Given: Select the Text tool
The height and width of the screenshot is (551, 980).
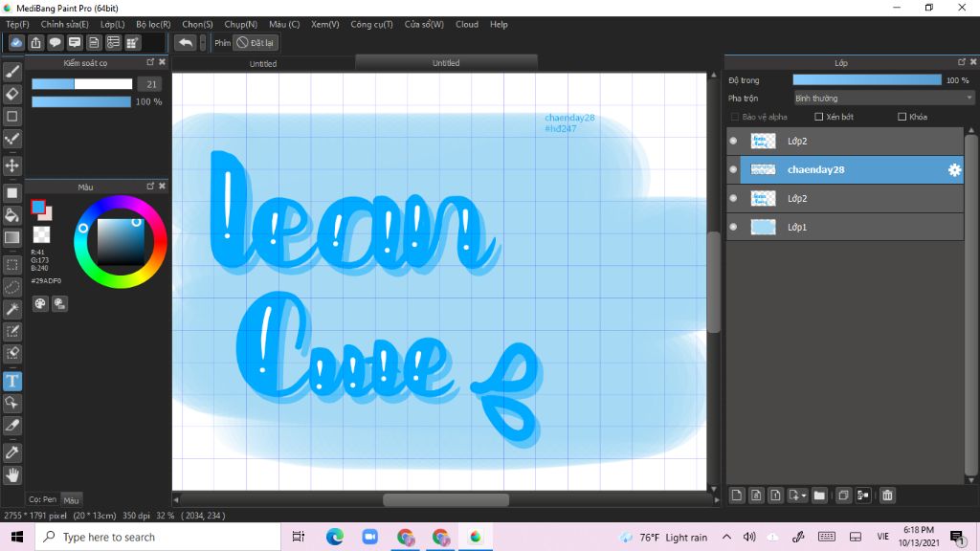Looking at the screenshot, I should pyautogui.click(x=11, y=381).
